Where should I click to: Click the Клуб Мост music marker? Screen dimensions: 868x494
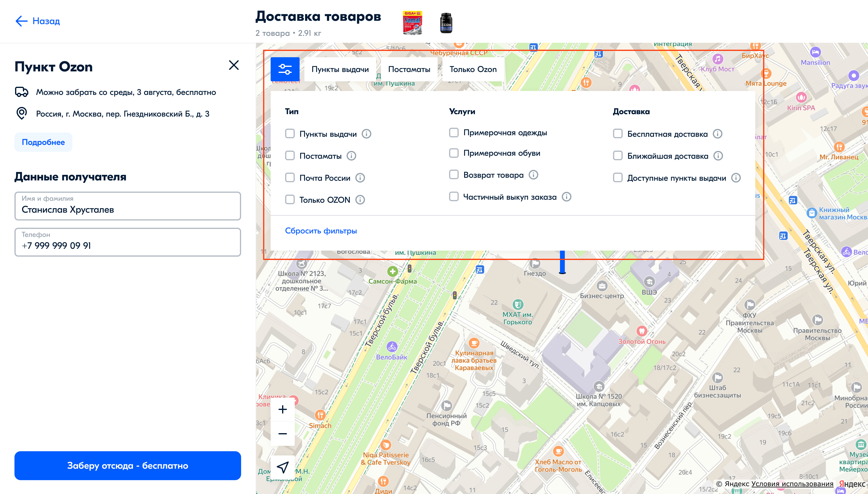coord(718,59)
